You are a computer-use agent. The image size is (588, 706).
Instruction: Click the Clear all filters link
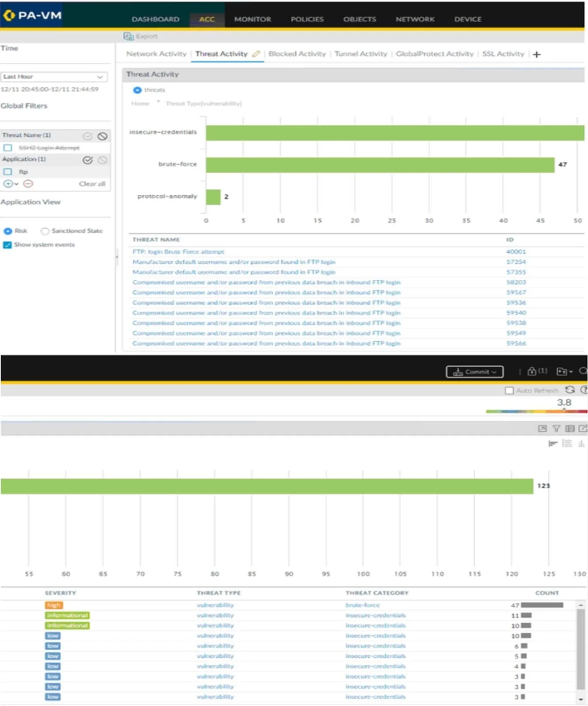click(x=92, y=184)
